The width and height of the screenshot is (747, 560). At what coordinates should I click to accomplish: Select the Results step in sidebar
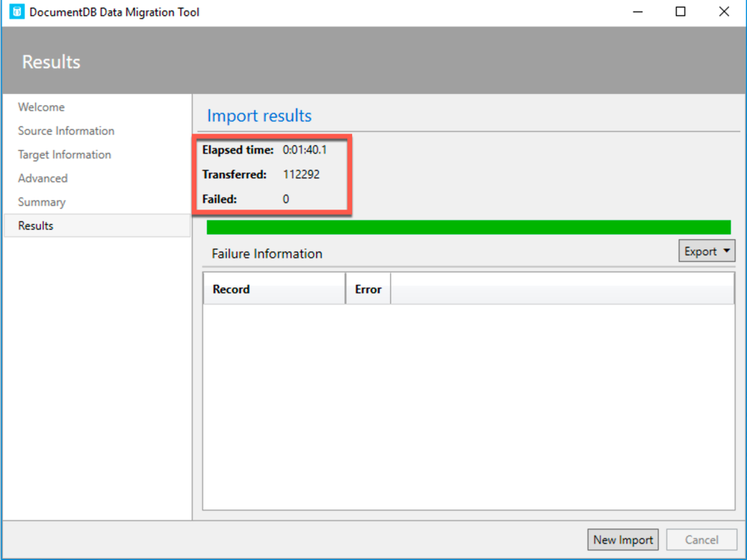98,225
